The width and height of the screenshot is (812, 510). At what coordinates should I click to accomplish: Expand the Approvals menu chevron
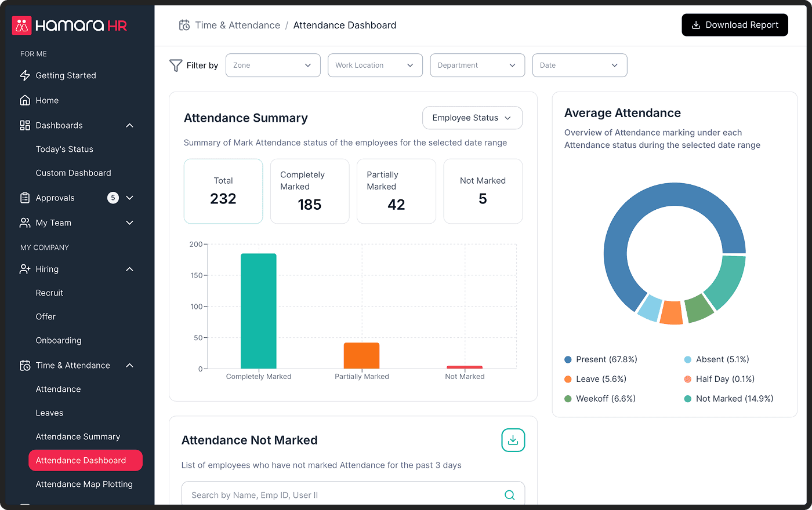130,198
